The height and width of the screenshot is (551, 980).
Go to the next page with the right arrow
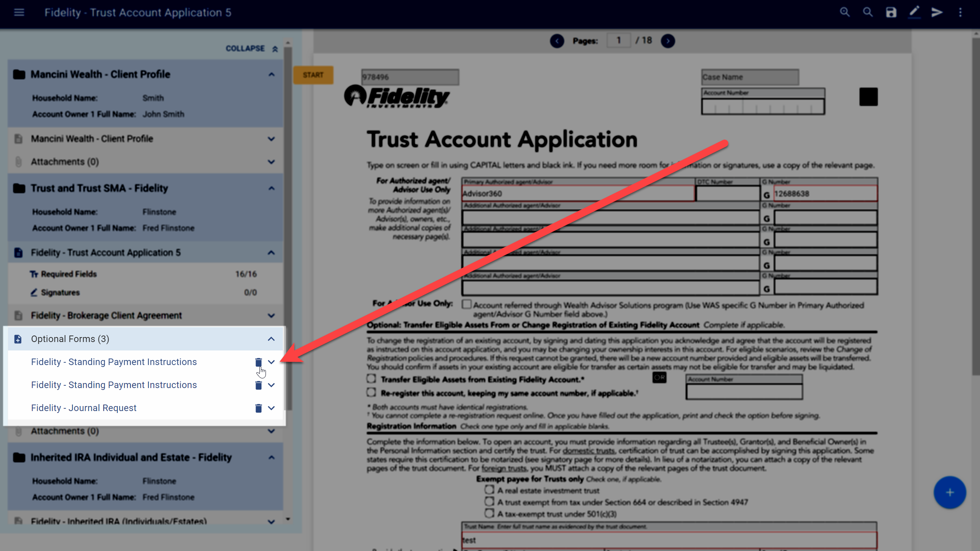(x=668, y=41)
